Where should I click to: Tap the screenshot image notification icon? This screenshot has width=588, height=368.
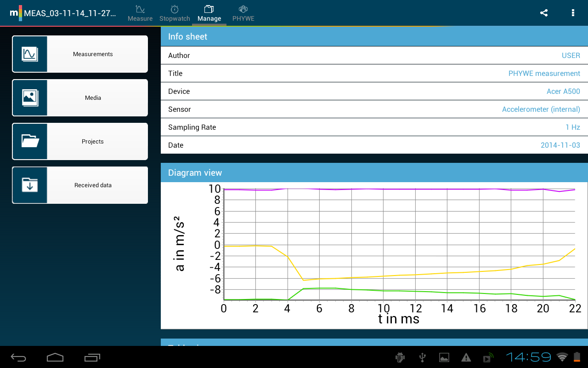(x=444, y=357)
